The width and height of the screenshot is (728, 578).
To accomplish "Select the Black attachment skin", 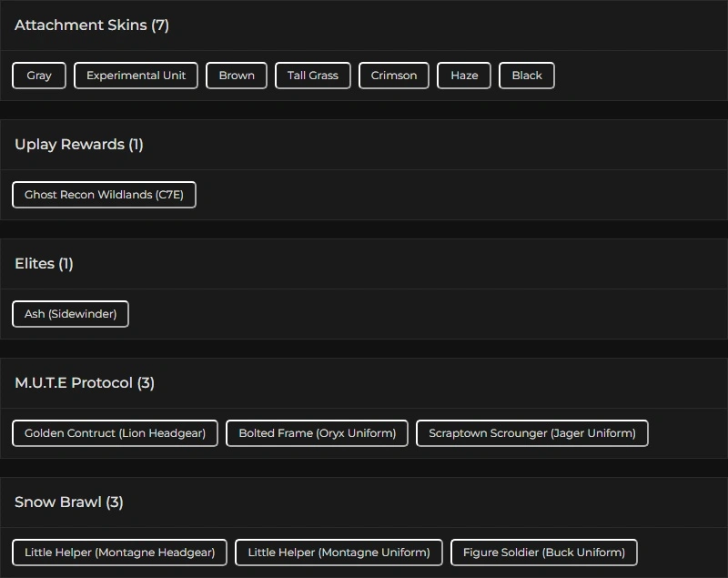I will [527, 76].
